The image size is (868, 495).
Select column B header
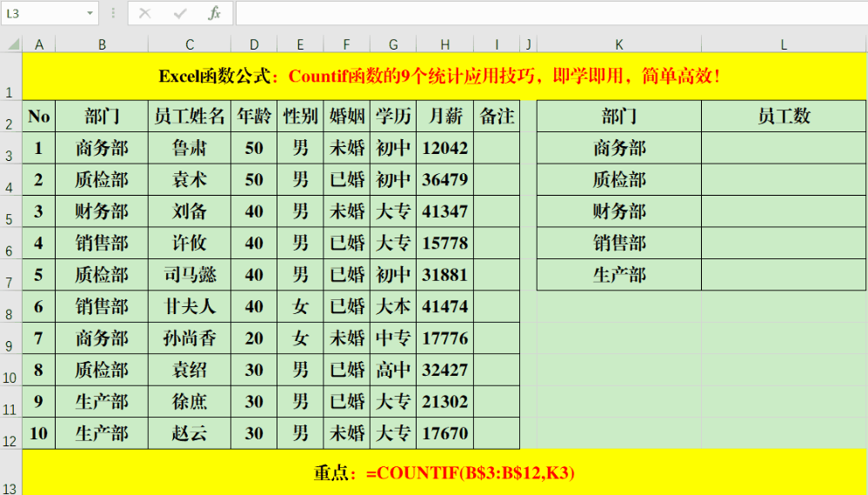[x=102, y=44]
